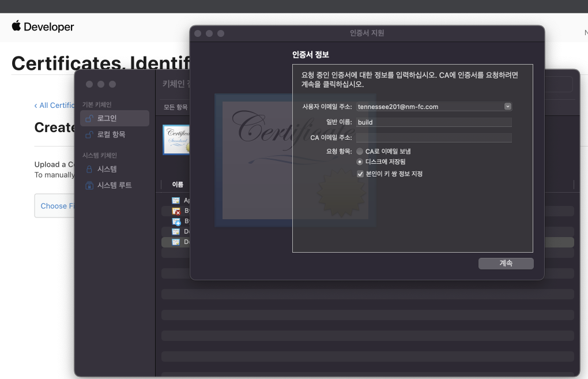Open the user email address dropdown arrow
The height and width of the screenshot is (379, 588).
pyautogui.click(x=508, y=107)
